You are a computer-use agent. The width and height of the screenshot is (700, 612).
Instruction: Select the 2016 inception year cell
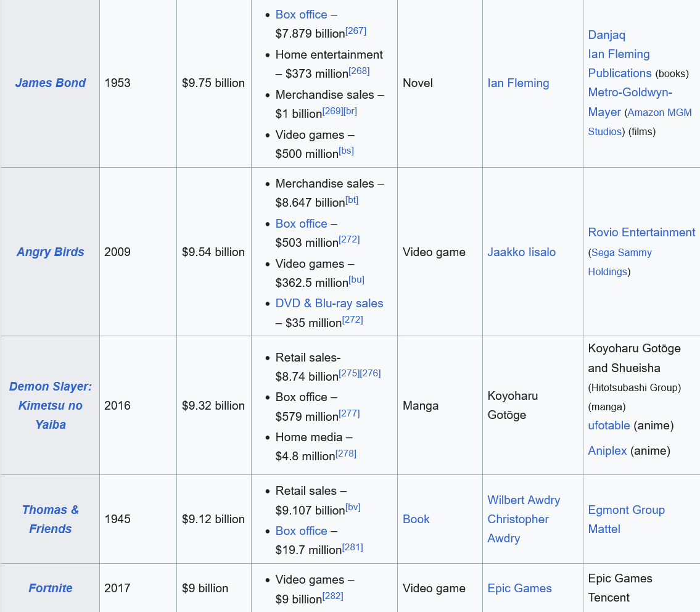pyautogui.click(x=138, y=405)
